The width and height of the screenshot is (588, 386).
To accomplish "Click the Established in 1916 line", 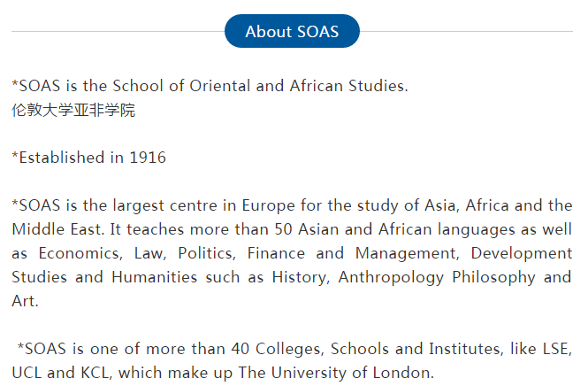I will pyautogui.click(x=89, y=158).
